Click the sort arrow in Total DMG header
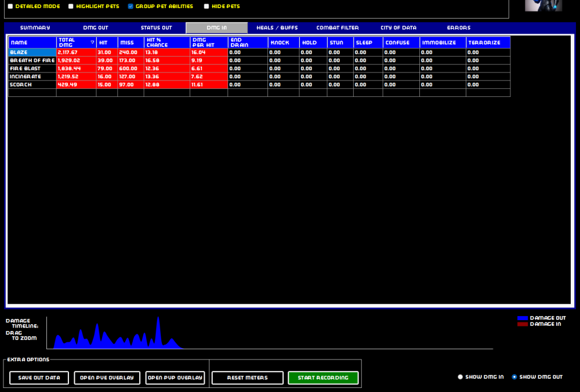Image resolution: width=580 pixels, height=392 pixels. (x=92, y=42)
